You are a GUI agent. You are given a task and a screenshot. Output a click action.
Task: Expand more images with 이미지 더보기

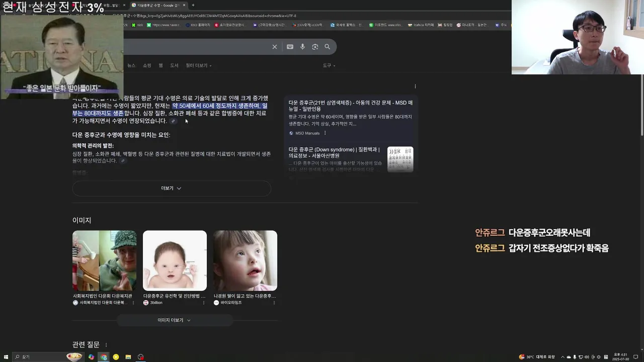[x=174, y=320]
